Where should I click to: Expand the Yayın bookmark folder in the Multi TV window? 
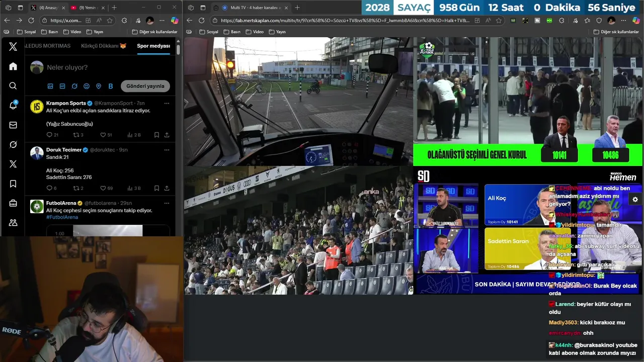(x=277, y=32)
